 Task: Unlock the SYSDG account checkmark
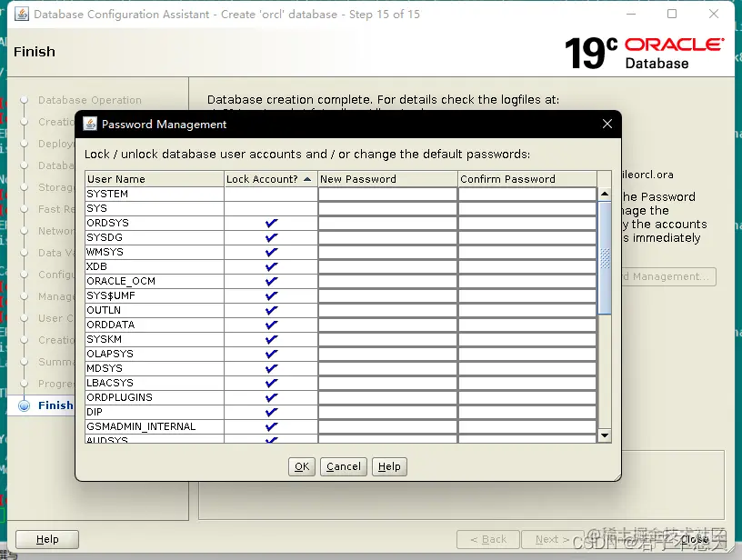271,237
